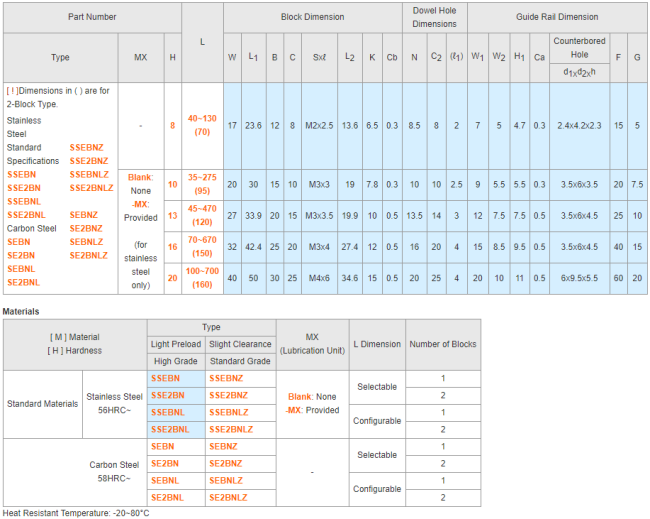
Task: Click M4x6 in the Sxℓ column
Action: click(316, 277)
